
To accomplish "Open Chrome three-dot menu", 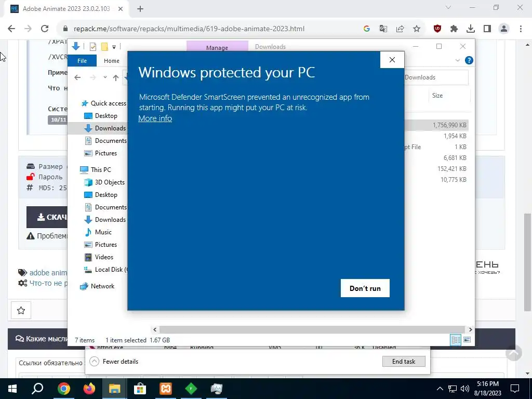I will (x=521, y=29).
